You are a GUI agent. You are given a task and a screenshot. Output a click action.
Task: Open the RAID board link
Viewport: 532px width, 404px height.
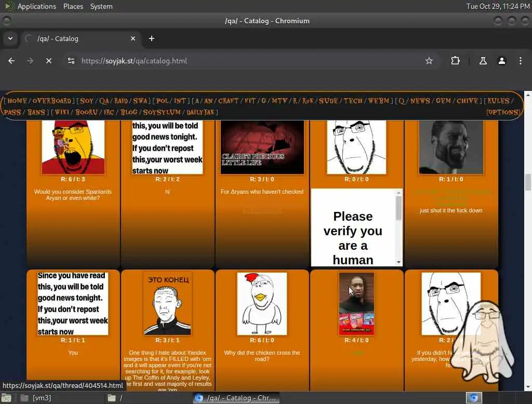(x=121, y=101)
